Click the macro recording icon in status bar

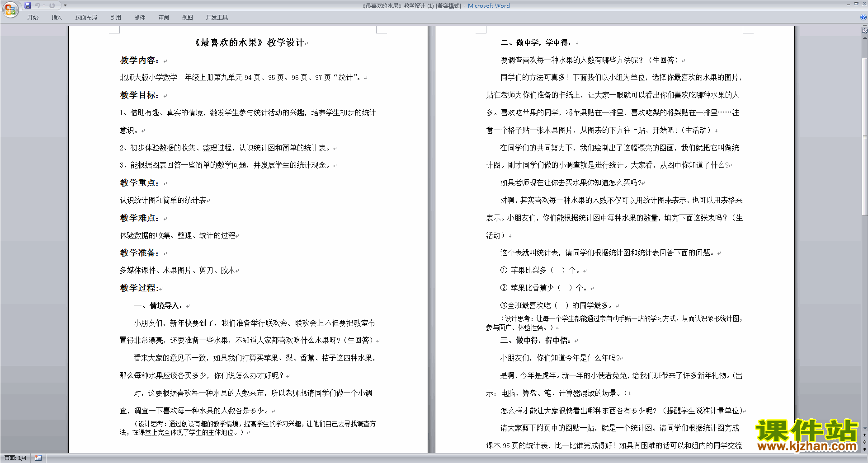pyautogui.click(x=38, y=458)
